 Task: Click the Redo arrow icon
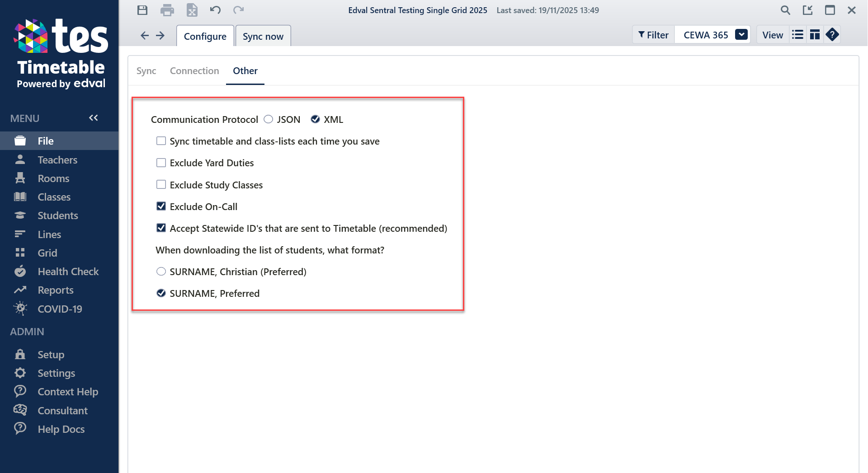point(239,10)
